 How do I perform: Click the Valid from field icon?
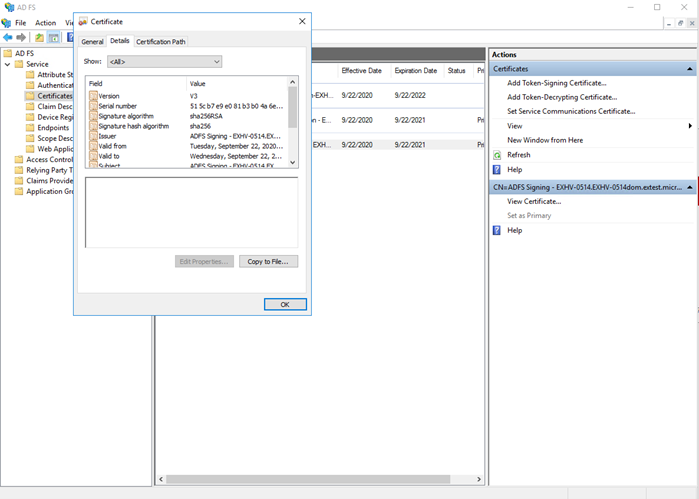tap(93, 146)
